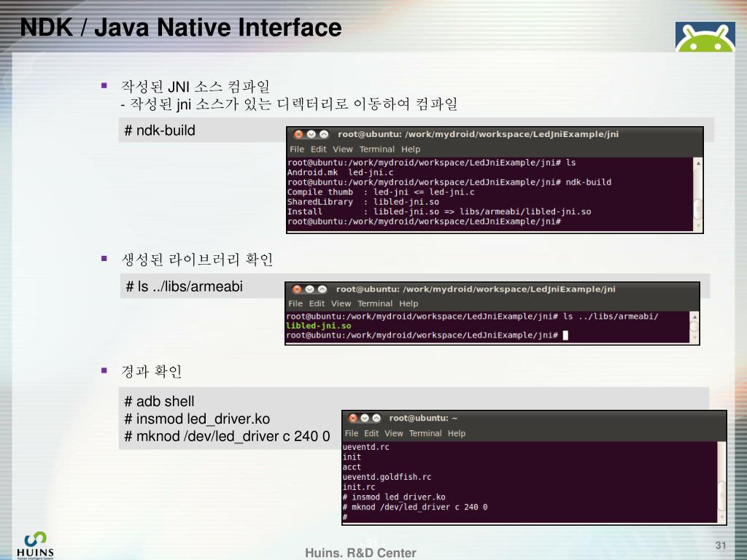The height and width of the screenshot is (560, 747).
Task: Click the Huins company logo
Action: [x=35, y=545]
